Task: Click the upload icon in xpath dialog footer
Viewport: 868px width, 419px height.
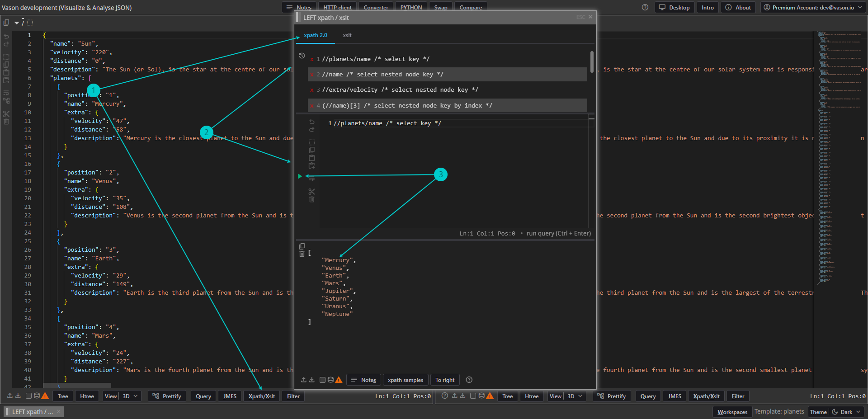Action: click(x=304, y=380)
